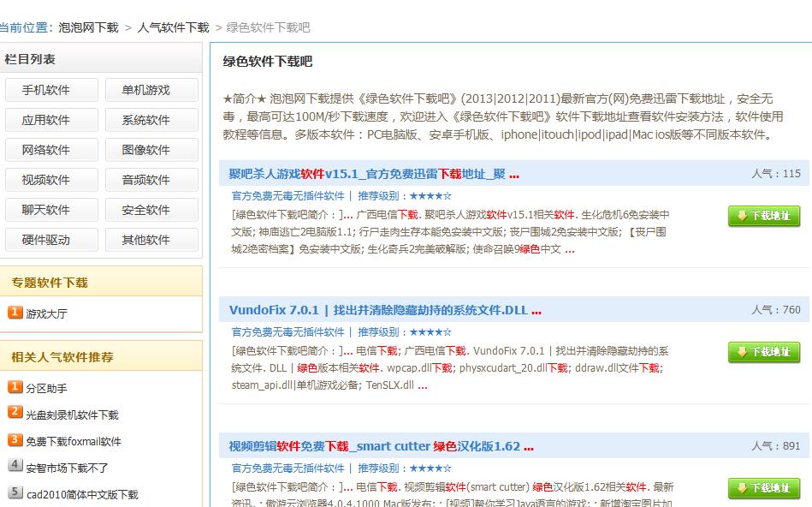Go to 人气软件下载 breadcrumb

coord(173,27)
